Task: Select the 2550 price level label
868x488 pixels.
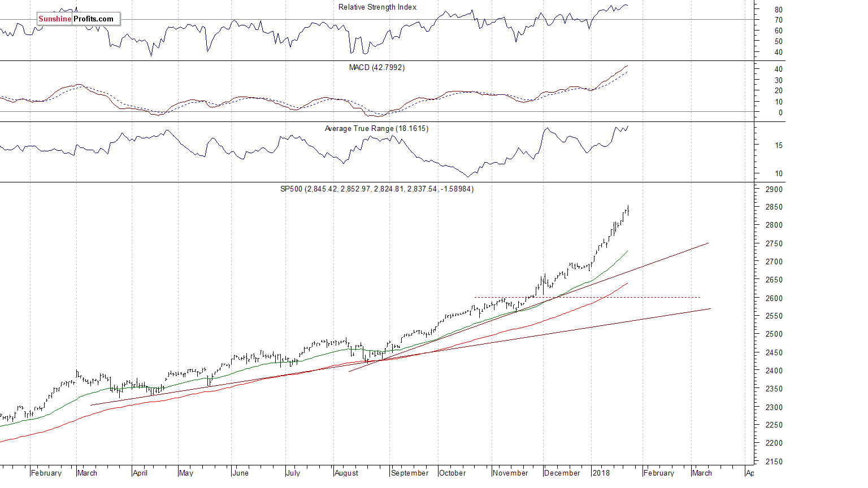Action: pos(775,316)
